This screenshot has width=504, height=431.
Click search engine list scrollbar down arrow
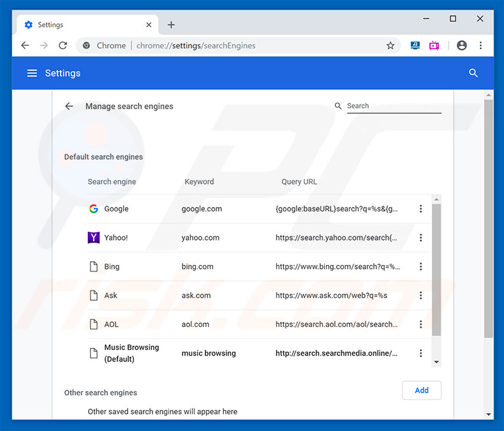[436, 362]
